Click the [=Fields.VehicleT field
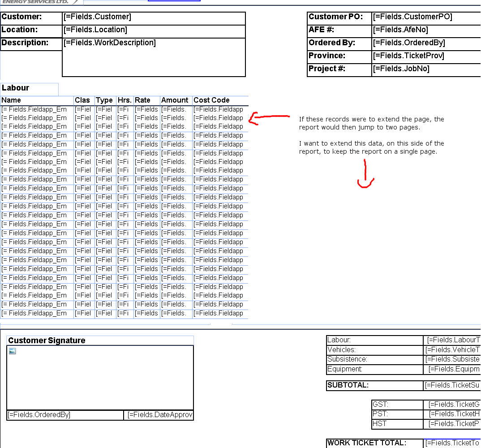 [452, 350]
